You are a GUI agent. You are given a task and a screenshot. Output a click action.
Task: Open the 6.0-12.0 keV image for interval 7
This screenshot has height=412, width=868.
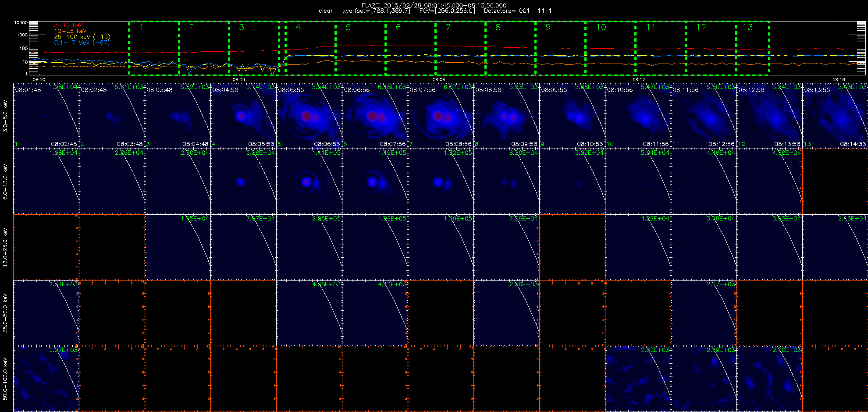coord(441,181)
